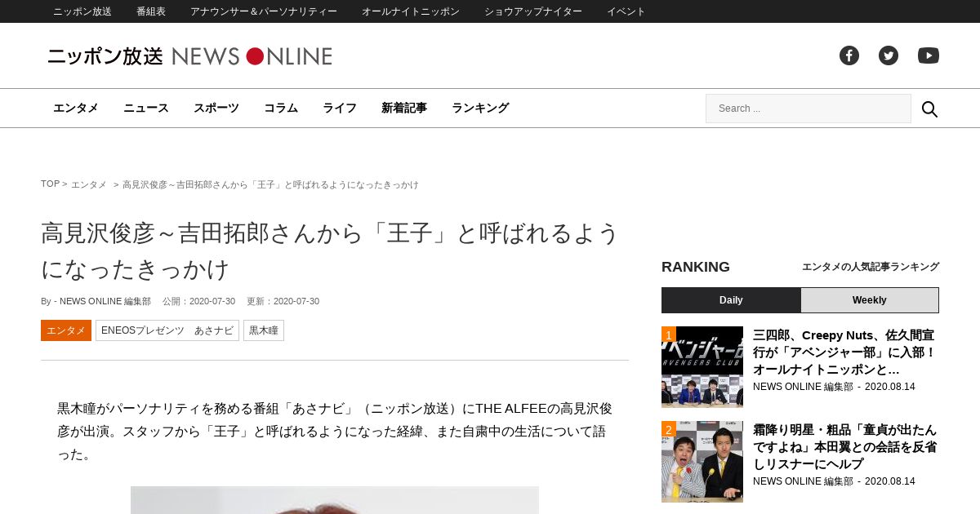Open オールナイトニッポン in top bar
Viewport: 980px width, 514px height.
click(x=411, y=11)
